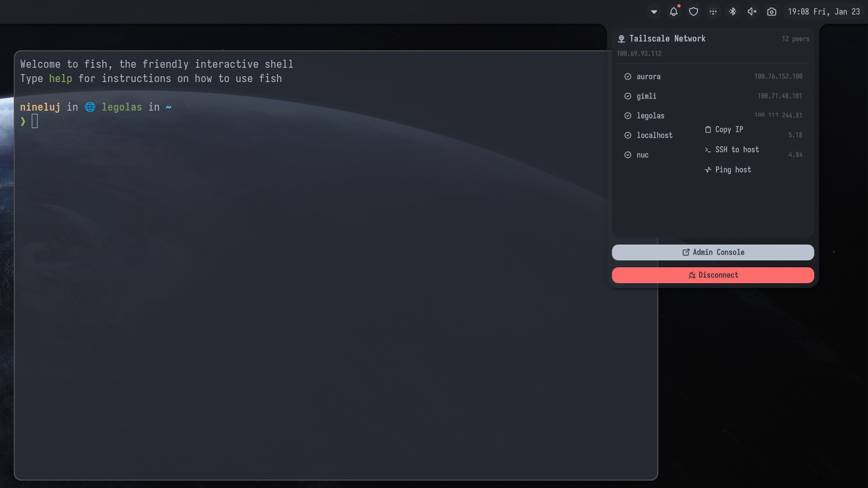Click the terminal prompt icon beside SSH to host
The height and width of the screenshot is (488, 868).
pos(708,150)
